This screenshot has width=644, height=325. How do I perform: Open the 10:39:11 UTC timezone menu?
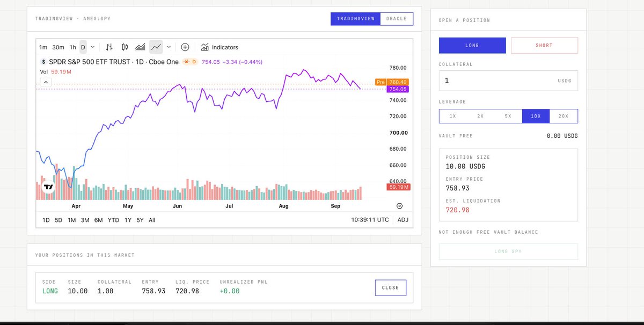(x=370, y=220)
